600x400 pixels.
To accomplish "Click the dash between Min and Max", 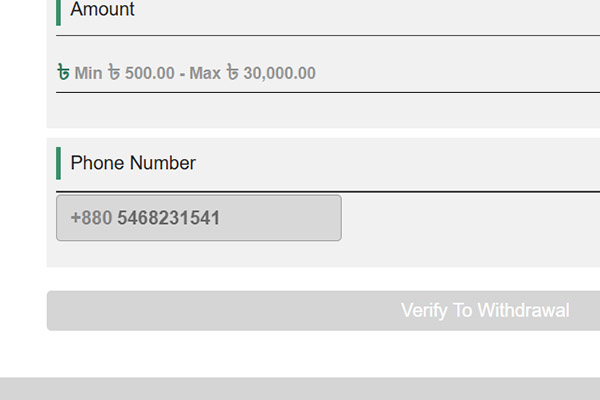I will (182, 73).
